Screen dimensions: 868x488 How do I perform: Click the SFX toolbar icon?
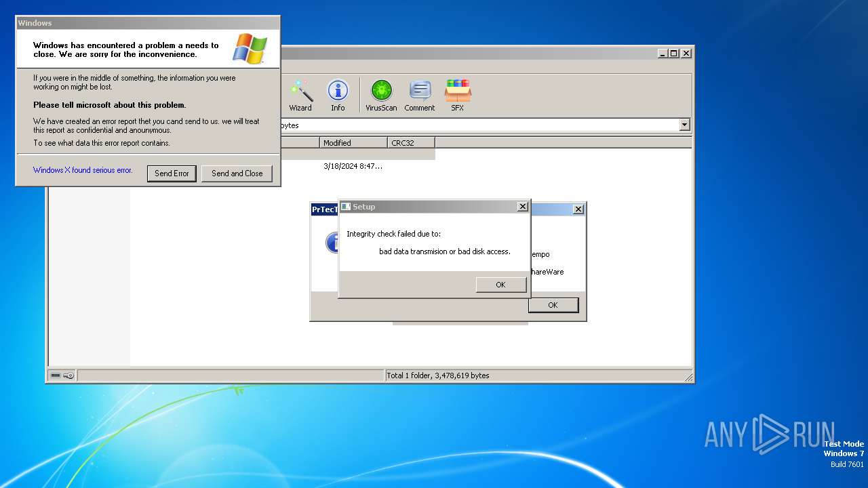coord(458,96)
